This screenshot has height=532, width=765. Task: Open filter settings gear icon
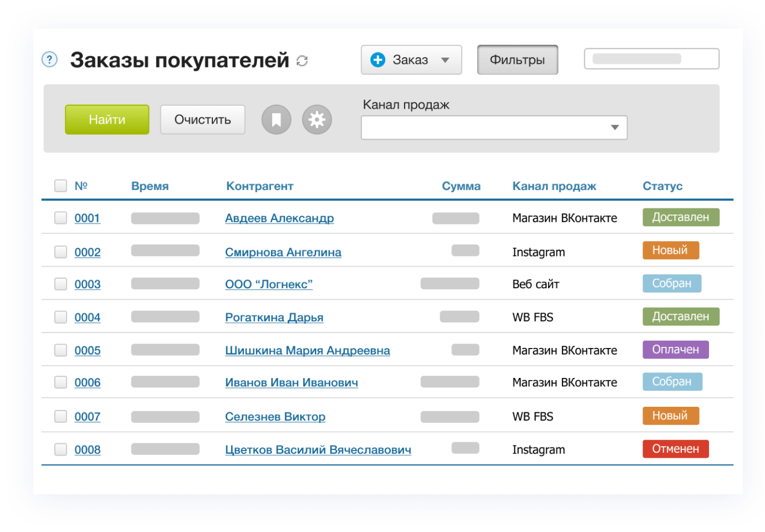[317, 120]
